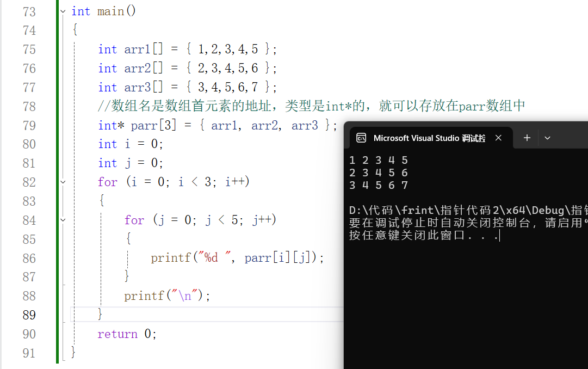Image resolution: width=588 pixels, height=369 pixels.
Task: Click line number 89 in the gutter
Action: [x=29, y=315]
